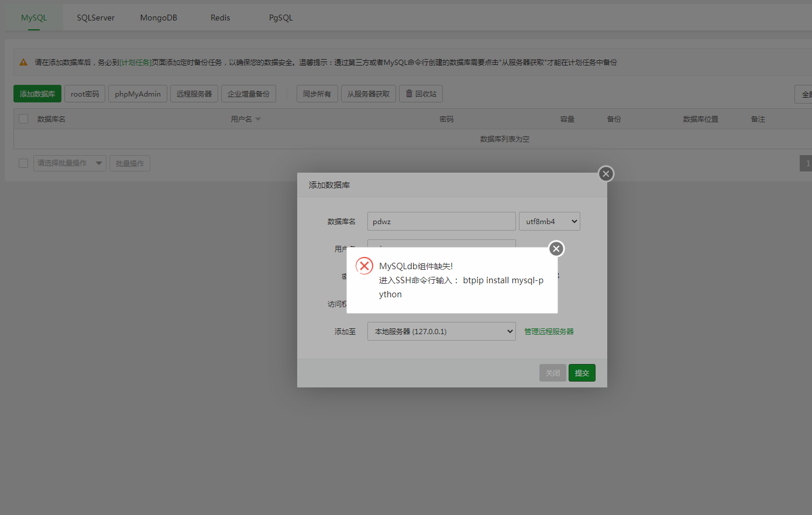Click the 批量操作 button

pos(130,163)
